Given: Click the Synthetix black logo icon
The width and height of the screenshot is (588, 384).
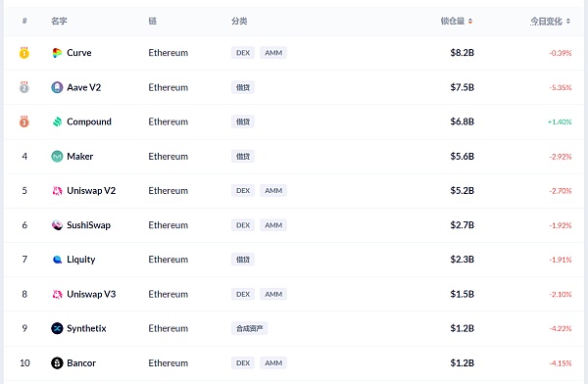Looking at the screenshot, I should (x=57, y=328).
